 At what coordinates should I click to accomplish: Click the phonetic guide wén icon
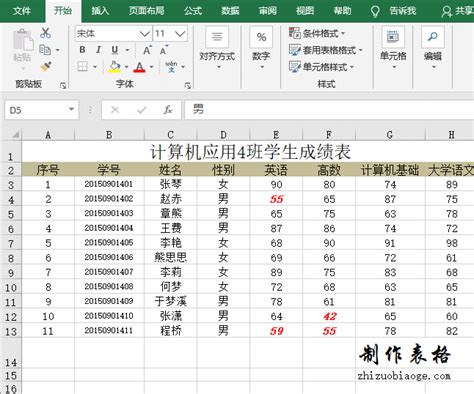pos(171,67)
